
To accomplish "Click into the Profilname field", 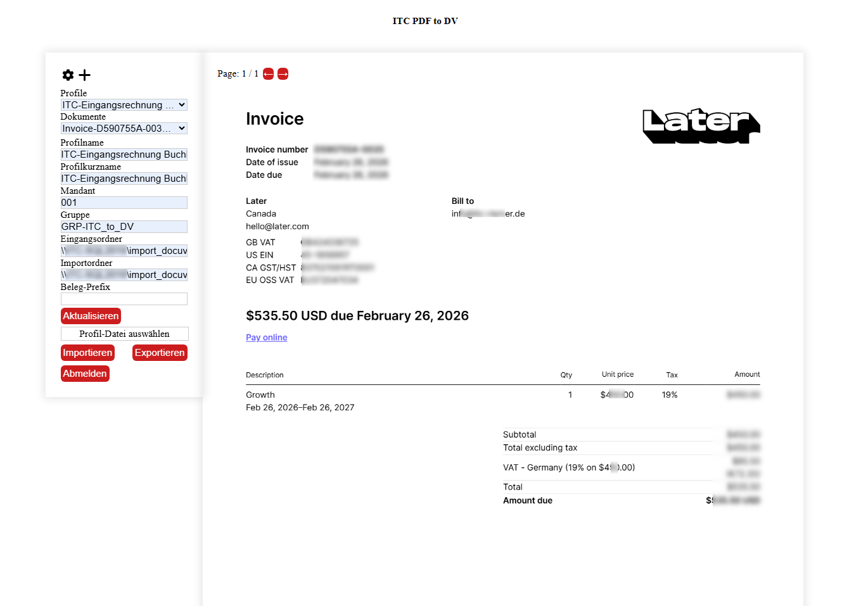I will point(124,154).
